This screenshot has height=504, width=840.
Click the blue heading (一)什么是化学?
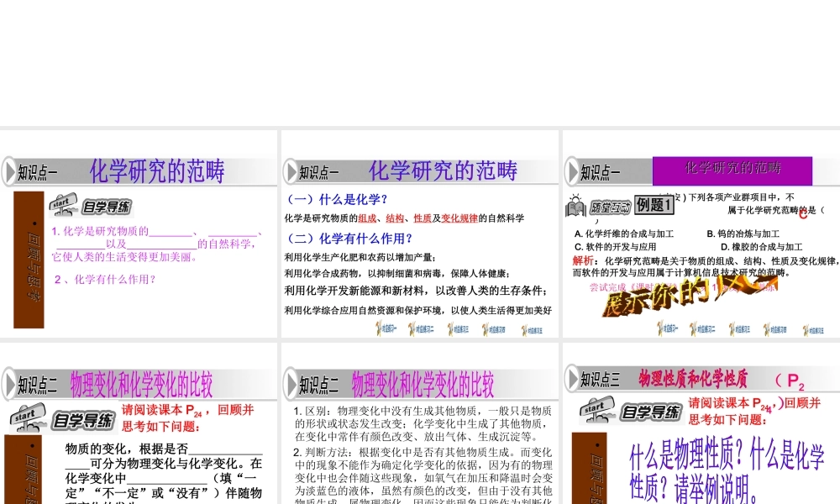click(338, 199)
